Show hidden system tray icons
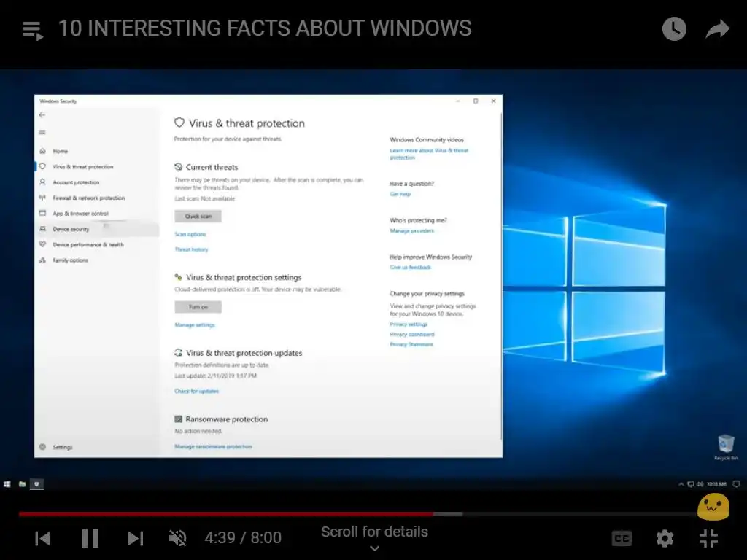Viewport: 747px width, 560px height. pyautogui.click(x=681, y=484)
